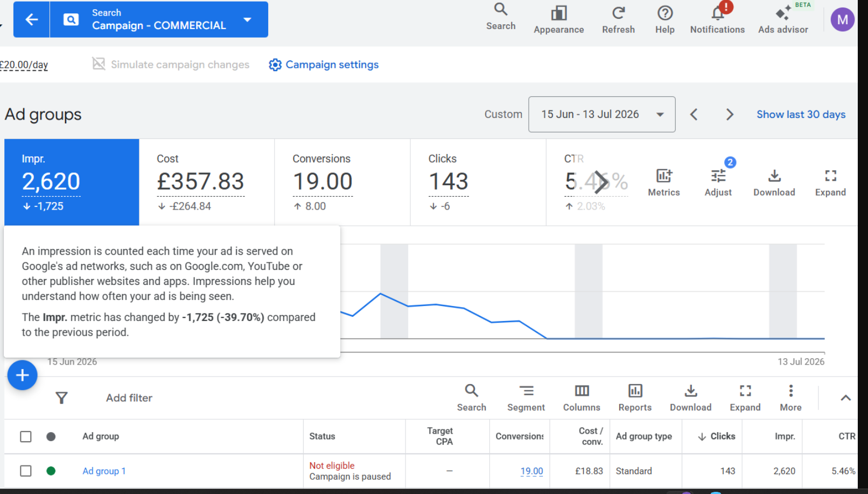
Task: Go back using the left arrow button
Action: click(x=31, y=20)
